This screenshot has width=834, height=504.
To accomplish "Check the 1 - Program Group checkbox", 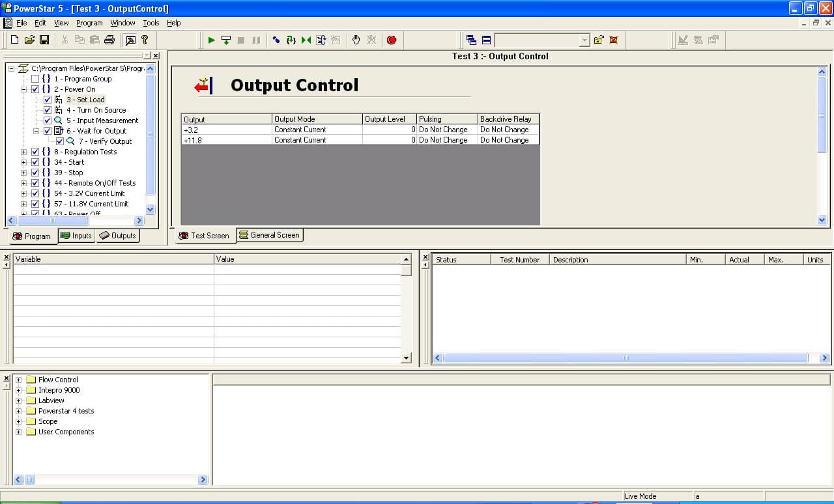I will point(35,79).
